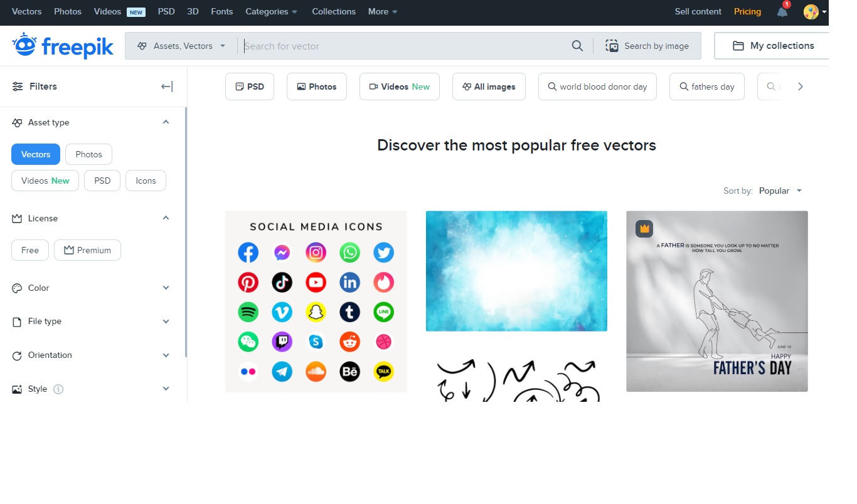Click the Style info icon
857x504 pixels.
[58, 389]
